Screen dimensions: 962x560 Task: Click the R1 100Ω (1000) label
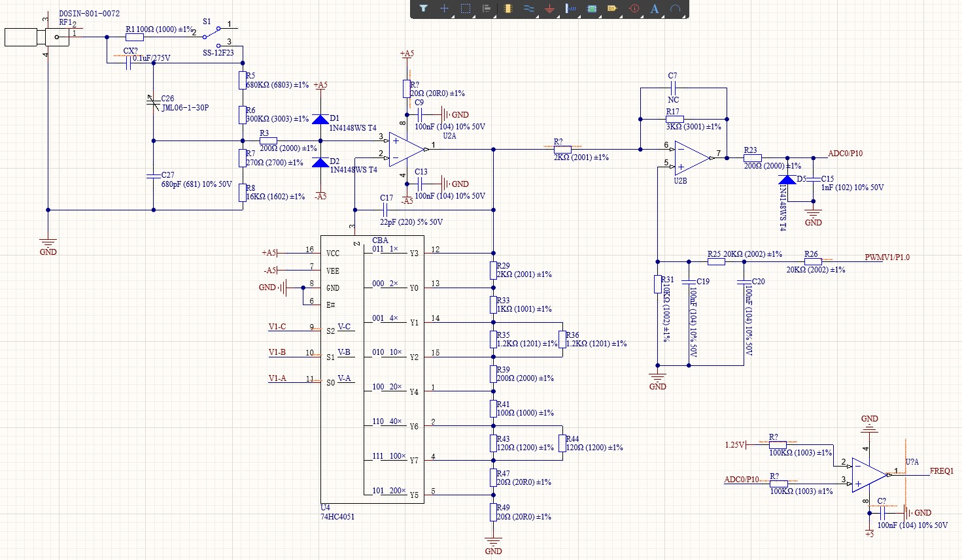tap(160, 29)
